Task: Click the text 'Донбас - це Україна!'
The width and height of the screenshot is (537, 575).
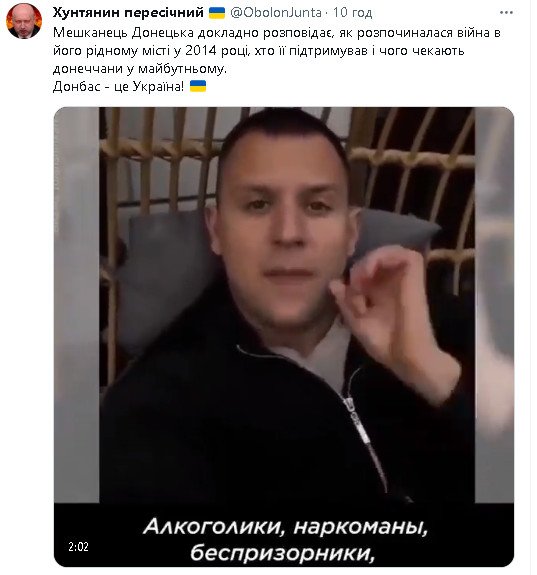Action: [x=118, y=87]
